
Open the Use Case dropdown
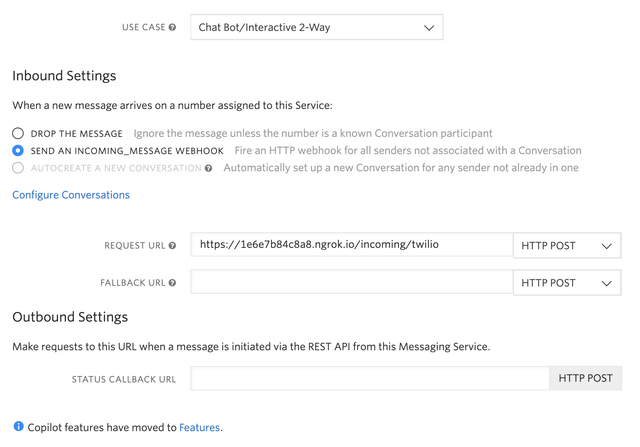317,27
